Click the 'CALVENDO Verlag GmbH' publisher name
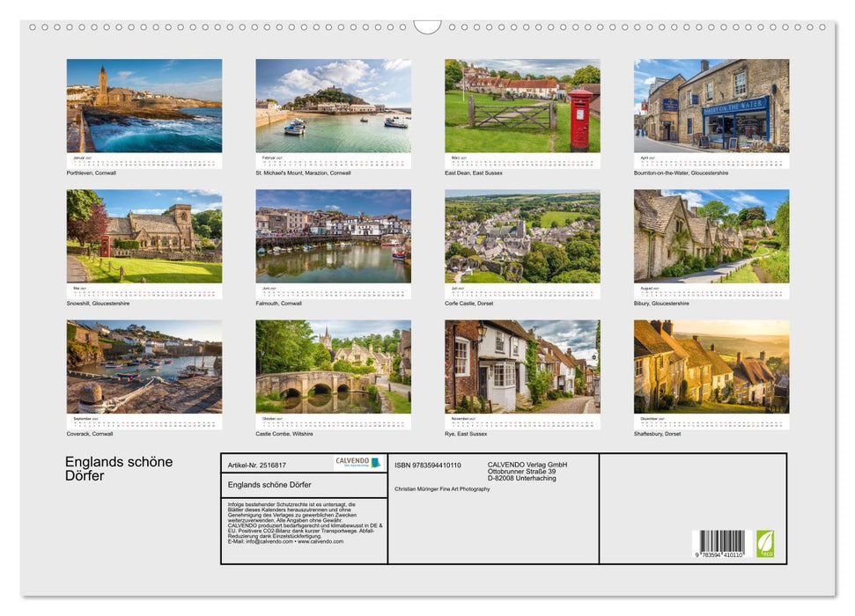 coord(527,465)
